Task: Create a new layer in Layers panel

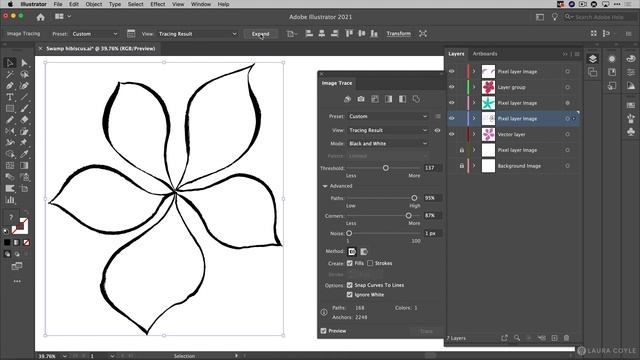Action: (554, 338)
